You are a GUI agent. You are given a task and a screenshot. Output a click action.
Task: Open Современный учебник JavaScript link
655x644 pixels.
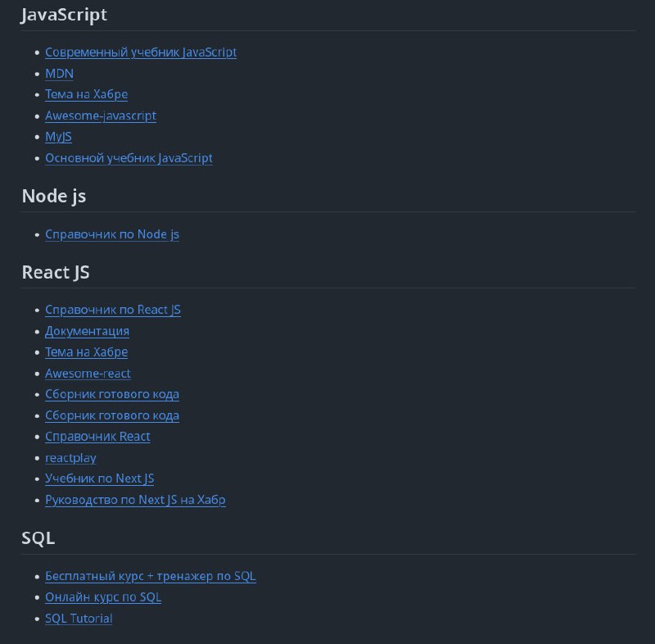click(x=141, y=52)
